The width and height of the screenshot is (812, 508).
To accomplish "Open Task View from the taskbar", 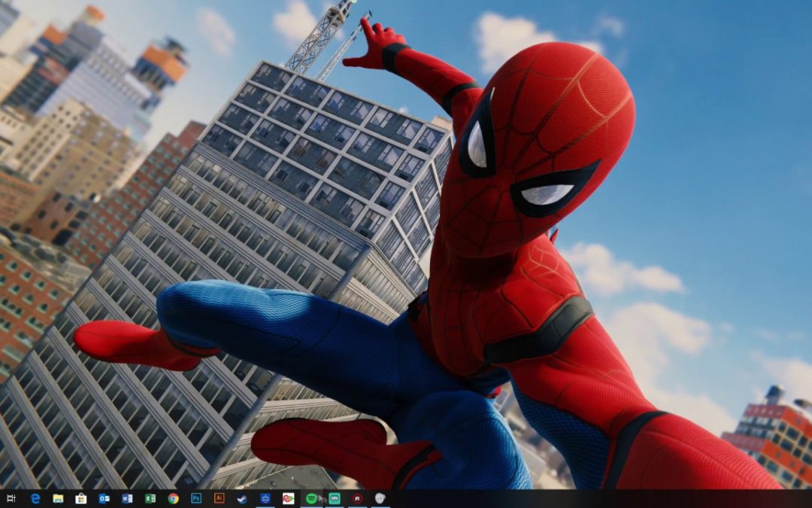I will (11, 499).
